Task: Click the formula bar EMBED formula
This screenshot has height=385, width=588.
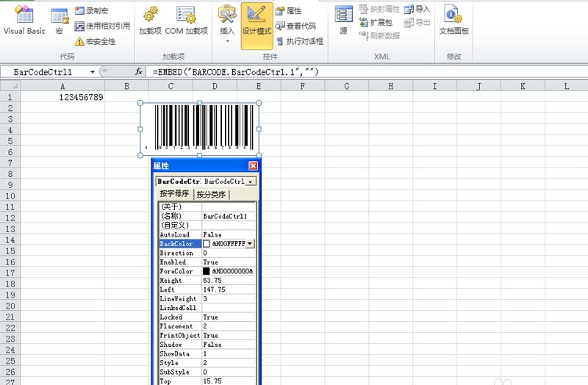Action: [x=235, y=71]
